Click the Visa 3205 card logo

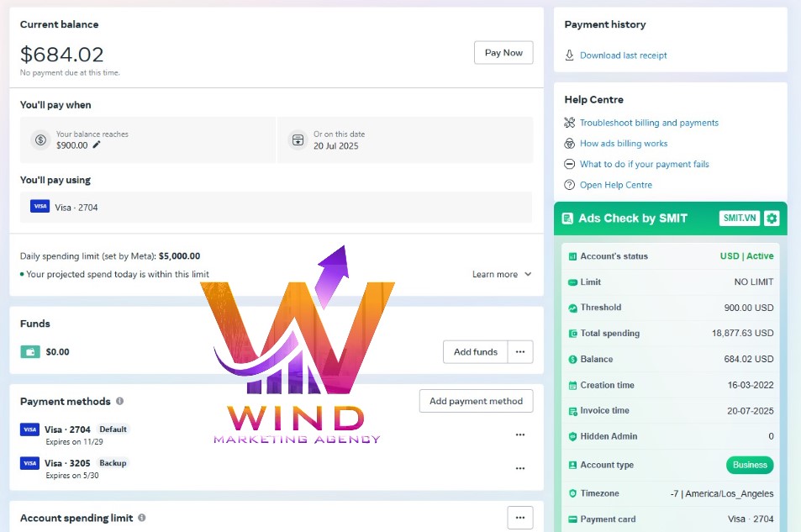(29, 463)
